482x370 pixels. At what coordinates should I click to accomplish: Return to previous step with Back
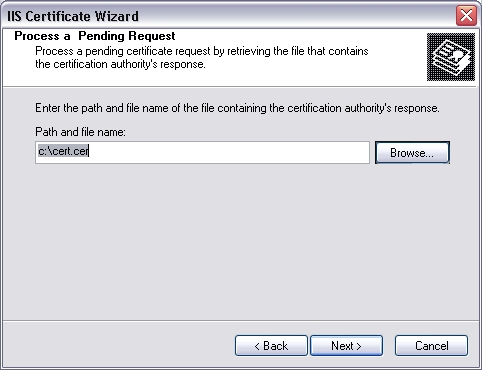coord(271,346)
